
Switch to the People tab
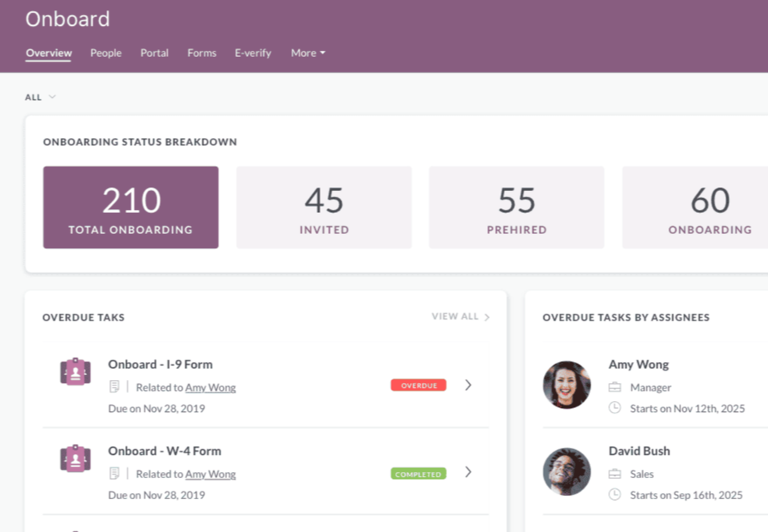pos(105,53)
